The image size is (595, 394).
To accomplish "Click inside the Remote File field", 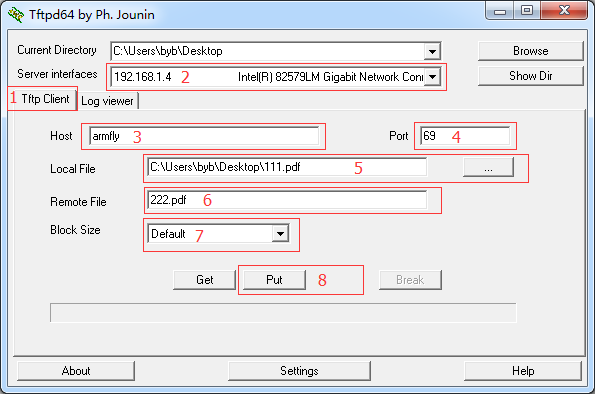I will 287,200.
